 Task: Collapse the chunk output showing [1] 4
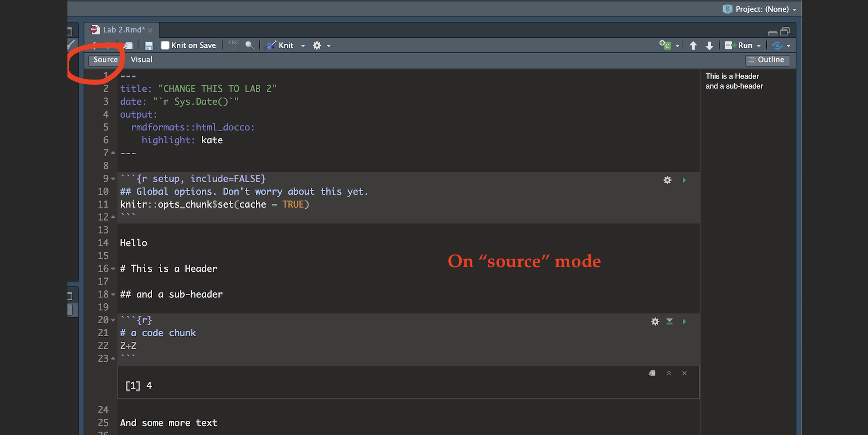(668, 373)
